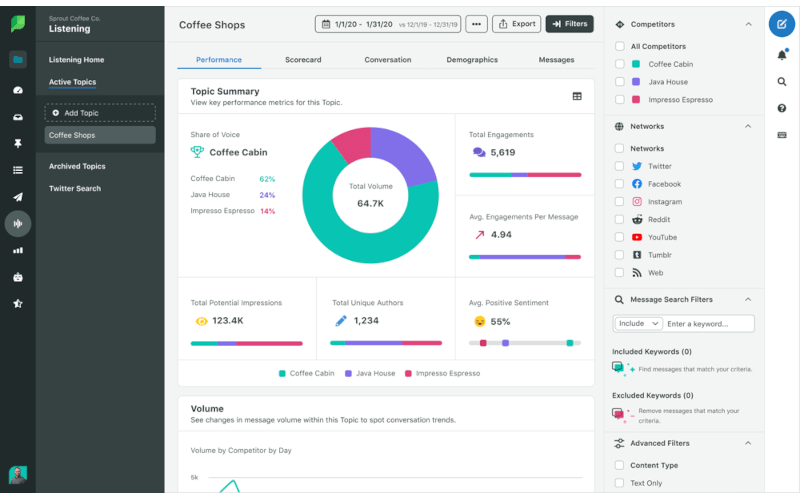The image size is (800, 499).
Task: Open the Reports bar chart sidebar icon
Action: [x=17, y=250]
